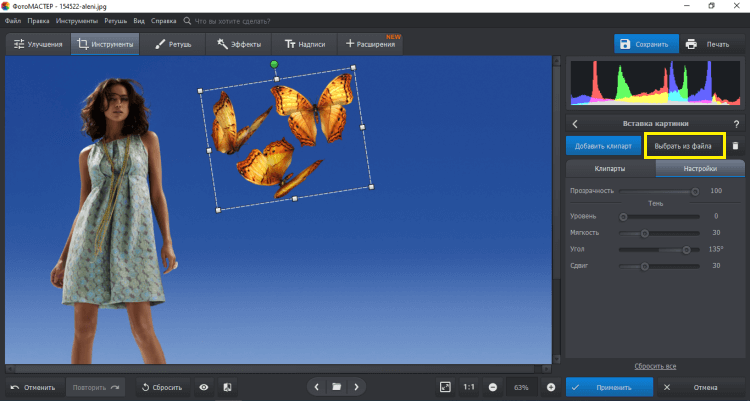Viewport: 750px width, 401px height.
Task: Click the green rotation handle of butterflies
Action: tap(274, 64)
